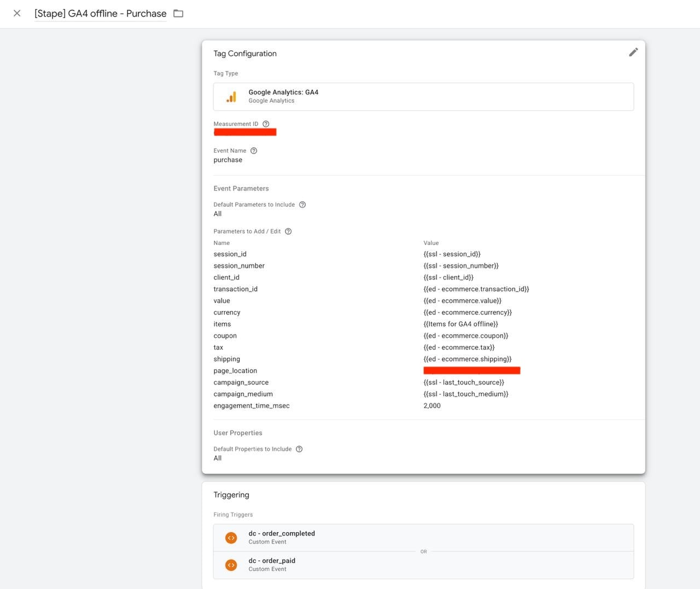The image size is (700, 589).
Task: Open help icon beside Measurement ID
Action: [x=266, y=124]
